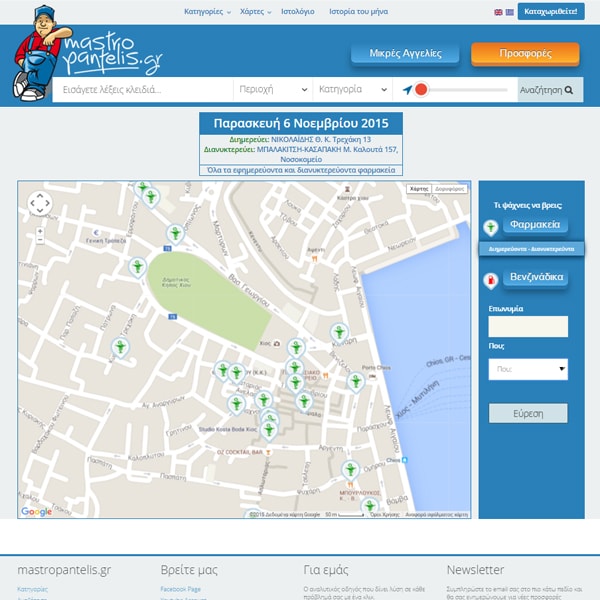Open the Περιοχή region dropdown
Image resolution: width=600 pixels, height=600 pixels.
coord(270,90)
